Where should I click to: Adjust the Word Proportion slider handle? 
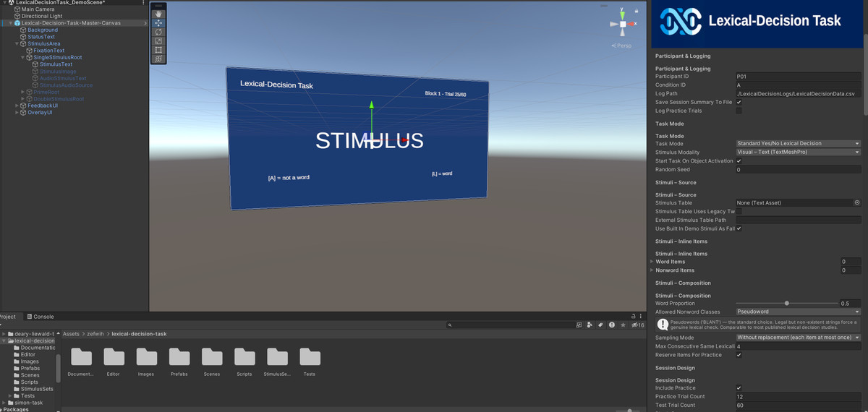tap(786, 304)
